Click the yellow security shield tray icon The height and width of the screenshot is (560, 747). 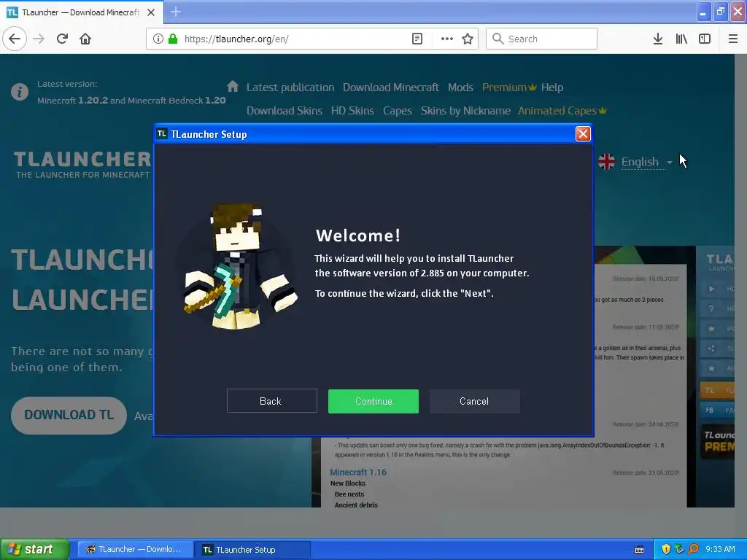coord(666,549)
